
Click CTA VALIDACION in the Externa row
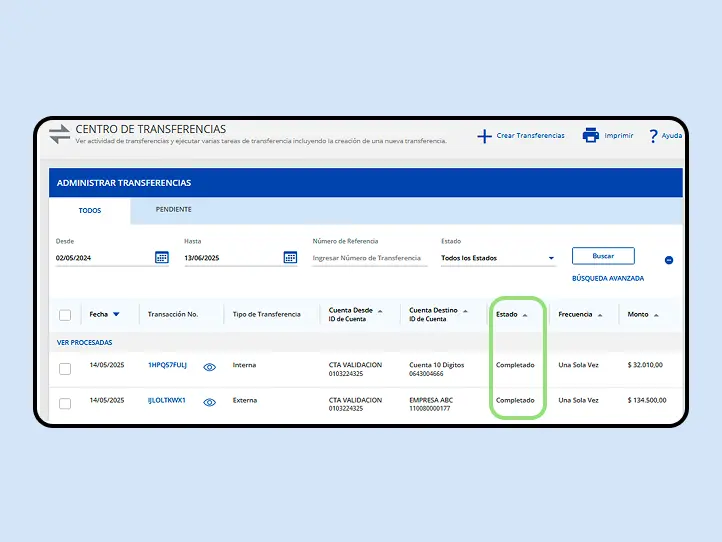click(355, 400)
